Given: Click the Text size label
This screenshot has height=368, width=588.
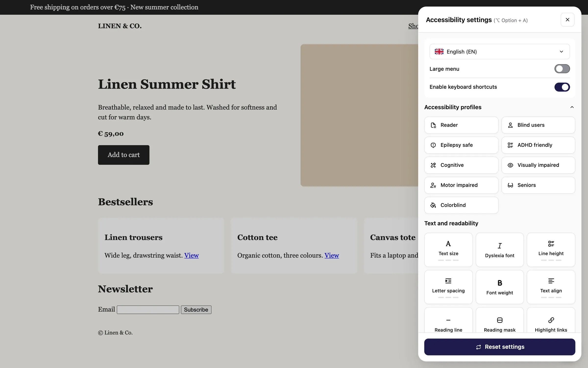Looking at the screenshot, I should pos(448,254).
